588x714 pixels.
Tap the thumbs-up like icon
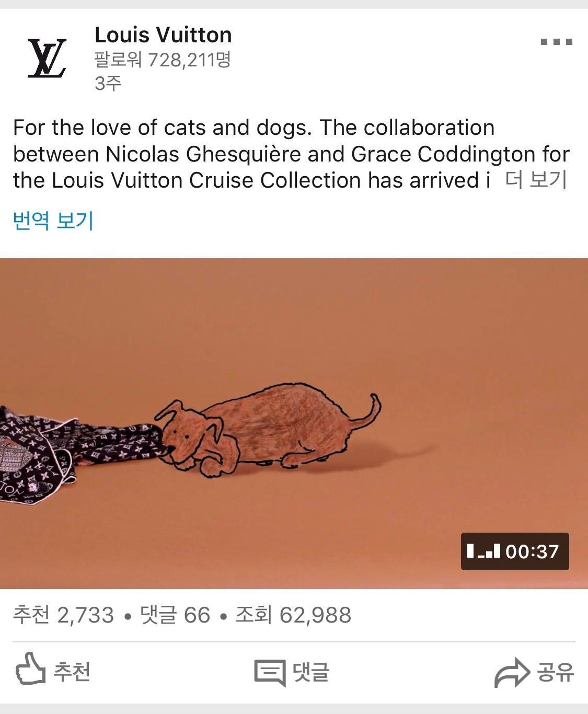pos(30,669)
